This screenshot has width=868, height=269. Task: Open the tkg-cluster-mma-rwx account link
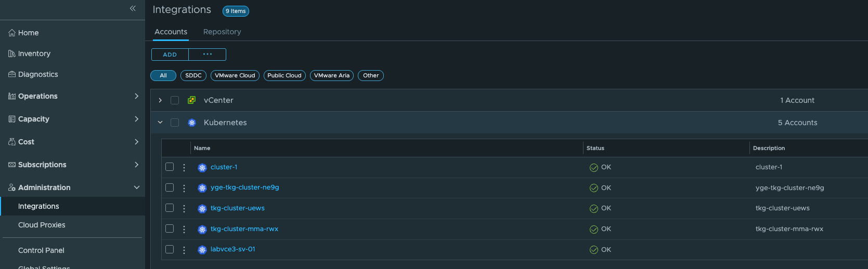pyautogui.click(x=244, y=229)
